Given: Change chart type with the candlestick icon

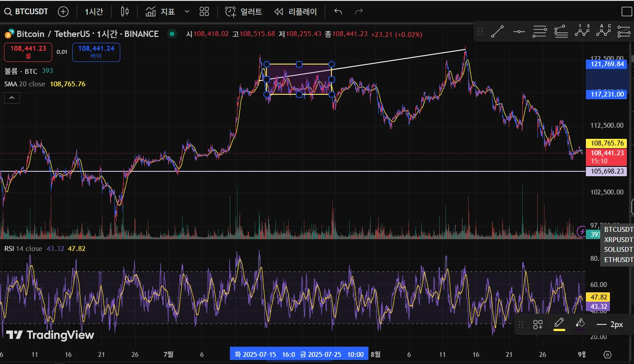Looking at the screenshot, I should (125, 12).
